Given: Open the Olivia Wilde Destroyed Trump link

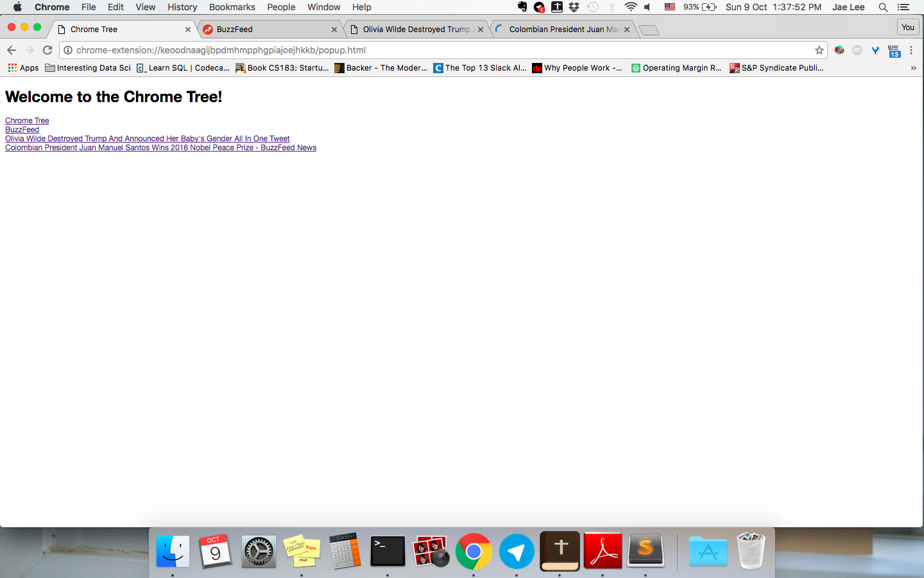Looking at the screenshot, I should click(148, 139).
